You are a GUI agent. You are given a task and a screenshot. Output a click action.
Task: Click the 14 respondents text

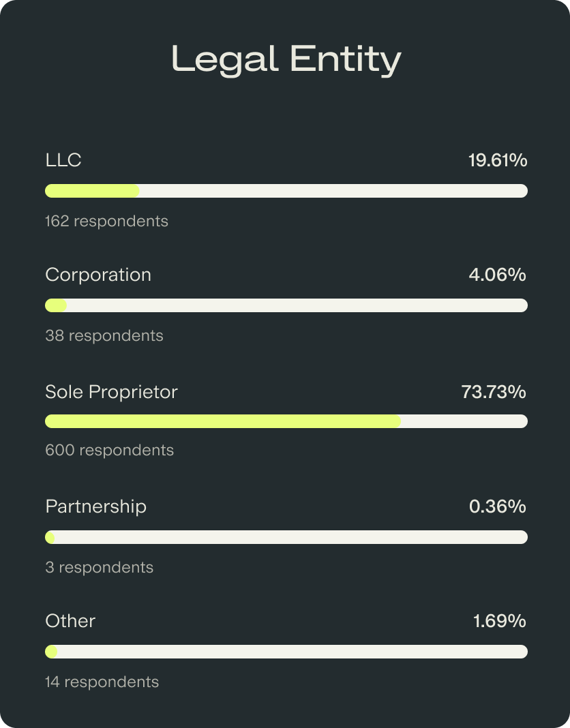(x=102, y=682)
